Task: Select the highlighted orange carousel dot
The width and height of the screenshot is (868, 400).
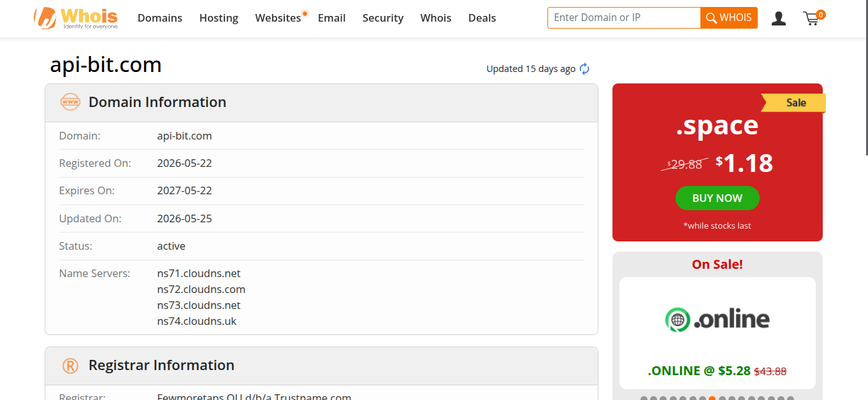Action: (x=712, y=399)
